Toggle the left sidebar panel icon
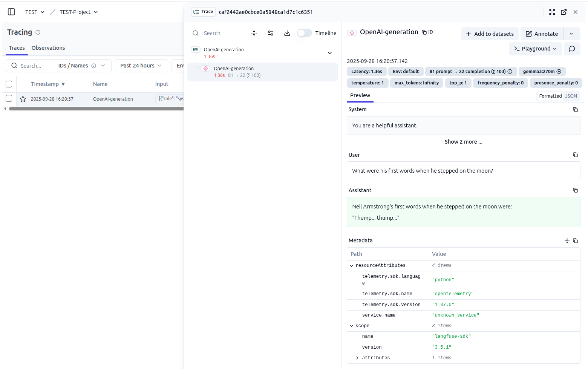The image size is (588, 369). [x=11, y=12]
